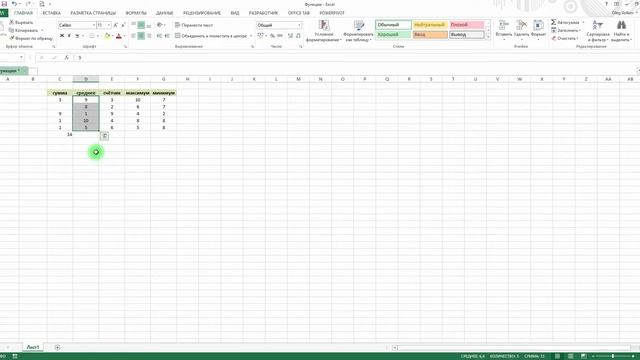Apply the Обычный cell style

tap(393, 25)
